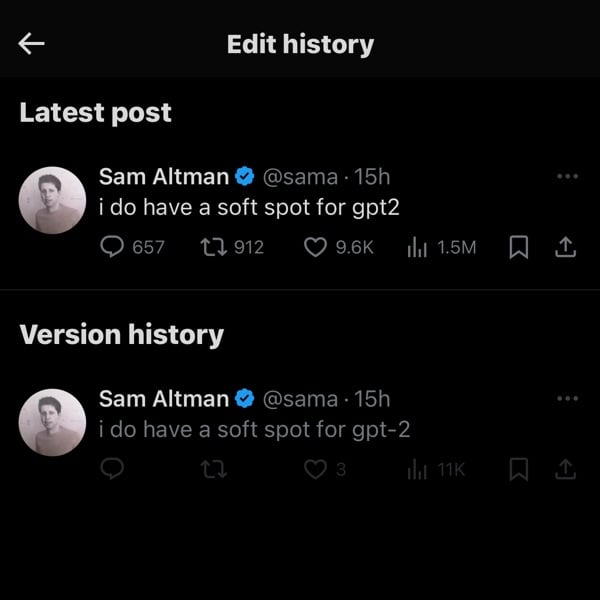The height and width of the screenshot is (600, 600).
Task: Share the gpt-2 version post
Action: pyautogui.click(x=565, y=468)
